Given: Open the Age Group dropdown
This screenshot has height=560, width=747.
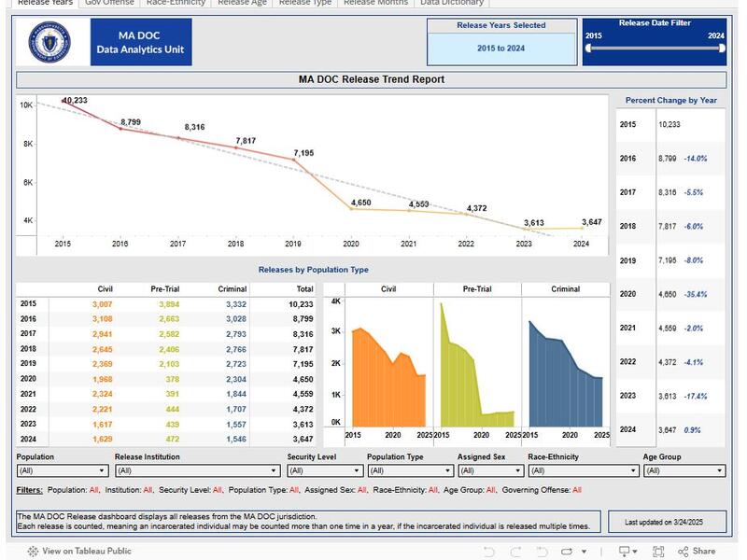Looking at the screenshot, I should click(x=684, y=471).
